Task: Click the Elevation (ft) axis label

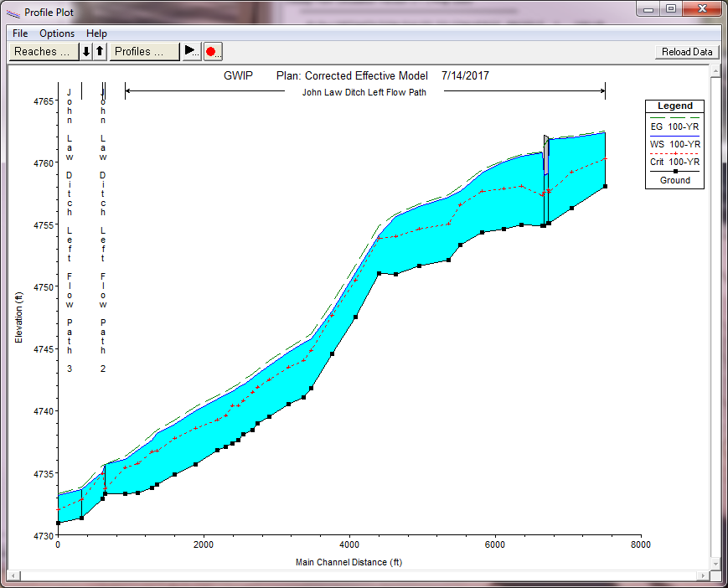Action: (19, 316)
